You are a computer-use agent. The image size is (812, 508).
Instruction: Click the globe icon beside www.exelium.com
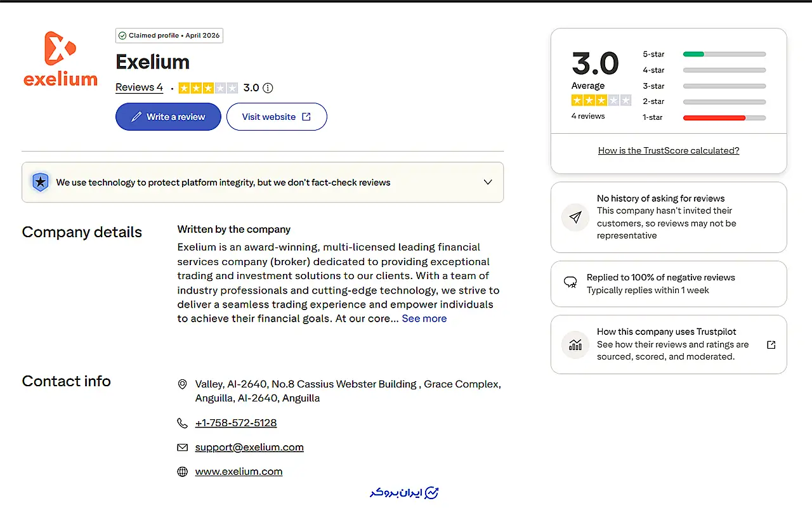pos(183,472)
